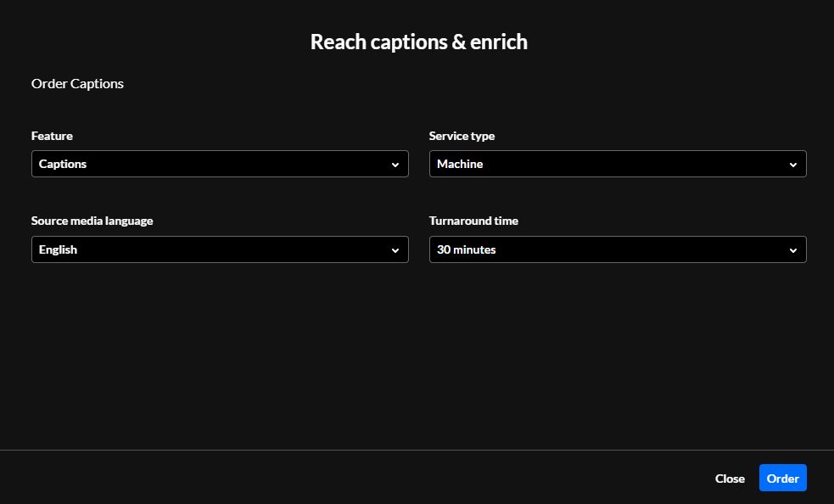
Task: Click the 'Machine' service value text
Action: pos(460,164)
